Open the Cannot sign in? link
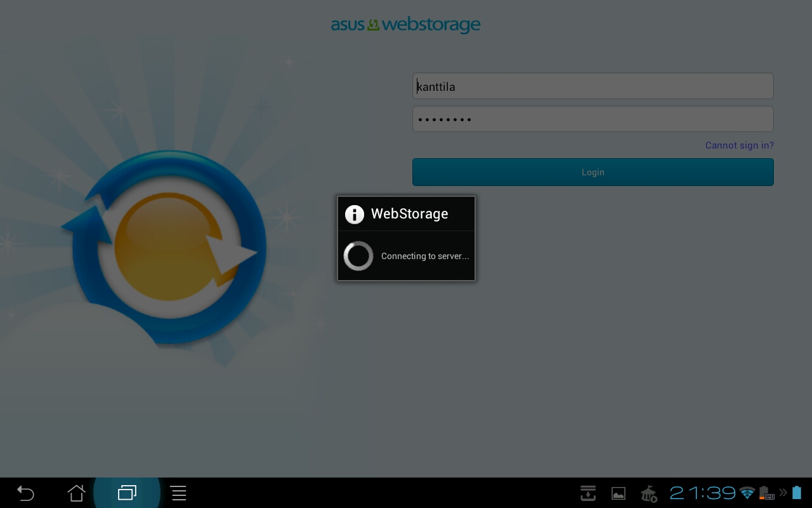This screenshot has width=812, height=508. 740,145
